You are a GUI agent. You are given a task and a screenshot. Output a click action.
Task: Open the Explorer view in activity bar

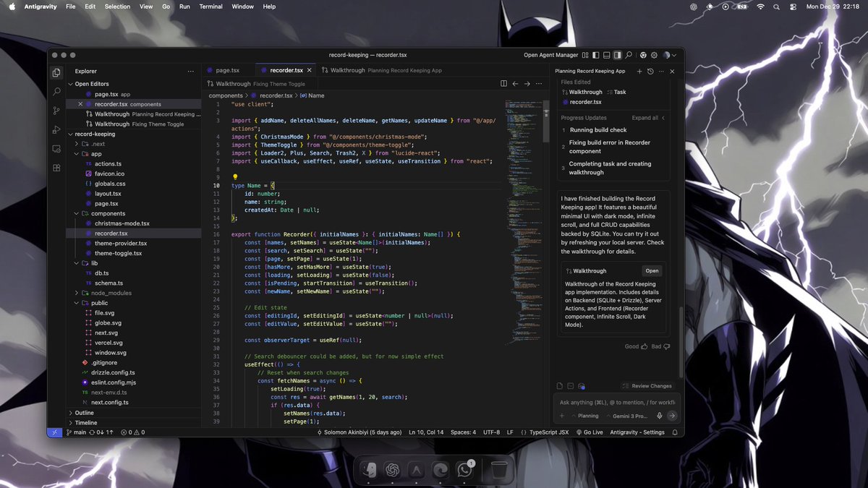56,72
